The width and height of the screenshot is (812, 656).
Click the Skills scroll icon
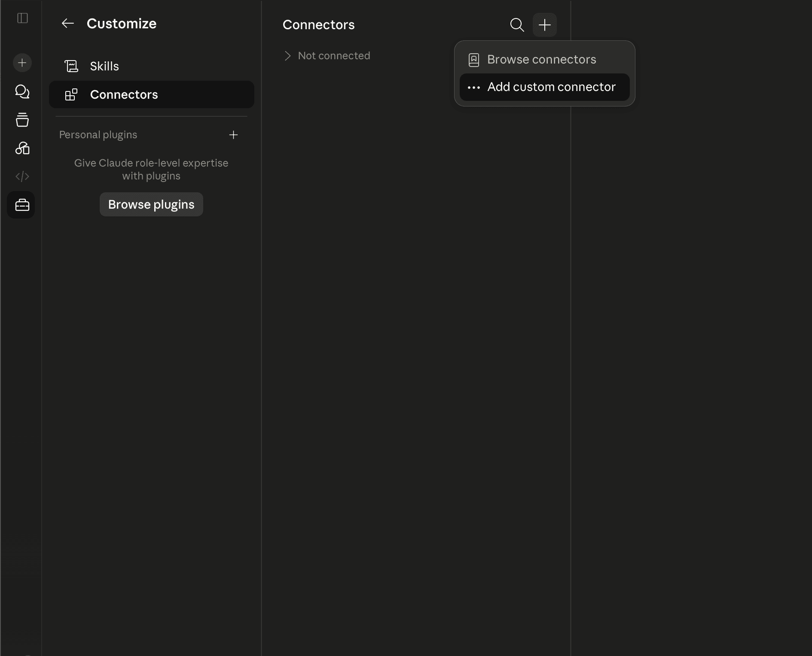pyautogui.click(x=71, y=66)
